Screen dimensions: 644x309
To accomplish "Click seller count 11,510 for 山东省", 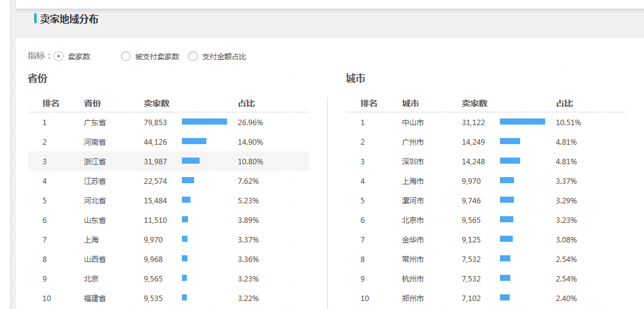I will click(155, 220).
